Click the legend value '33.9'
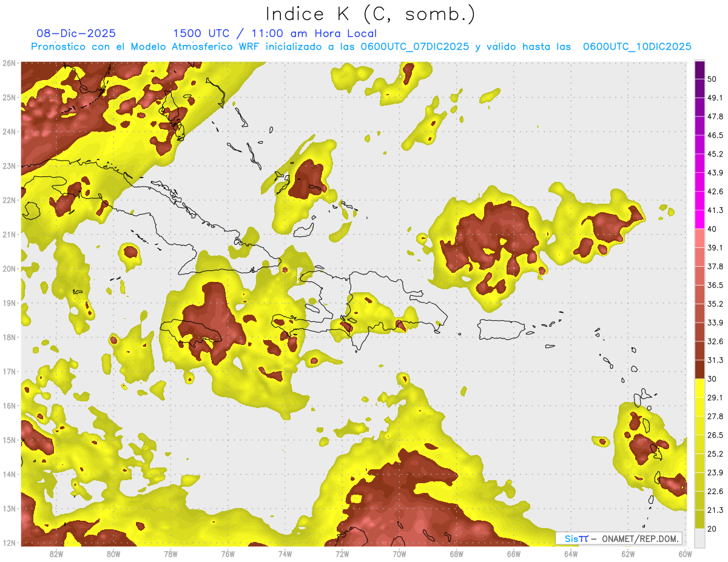Image resolution: width=728 pixels, height=562 pixels. 715,323
